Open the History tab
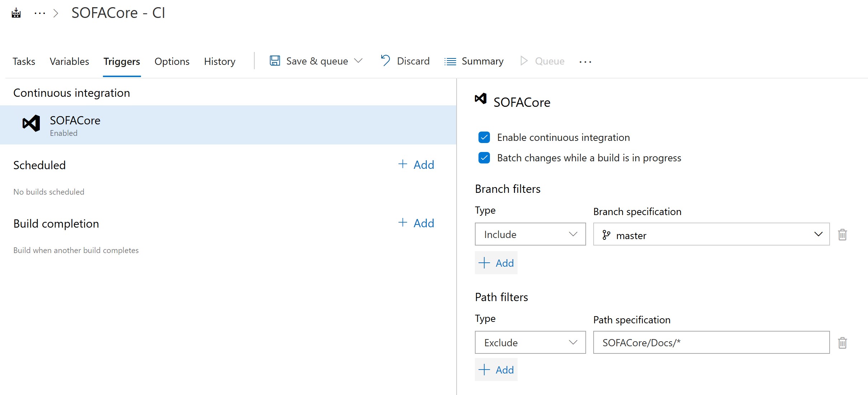Screen dimensions: 868x395 point(220,62)
